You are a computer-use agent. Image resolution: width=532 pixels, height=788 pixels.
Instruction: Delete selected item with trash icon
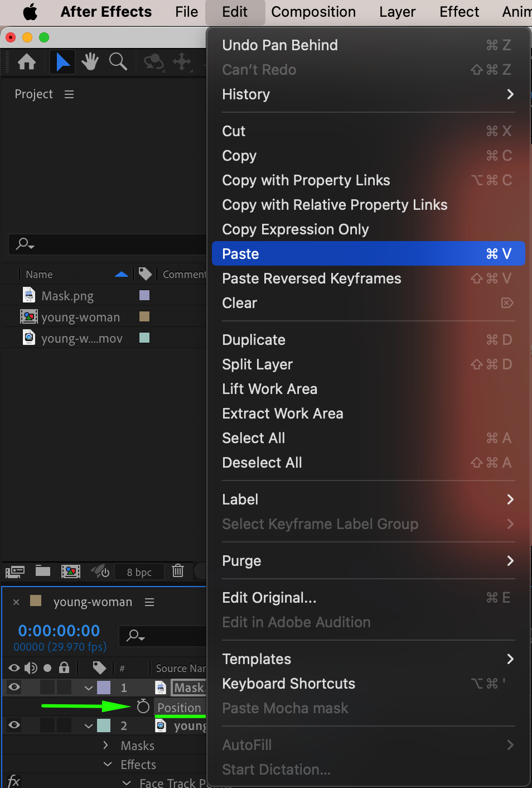(178, 571)
